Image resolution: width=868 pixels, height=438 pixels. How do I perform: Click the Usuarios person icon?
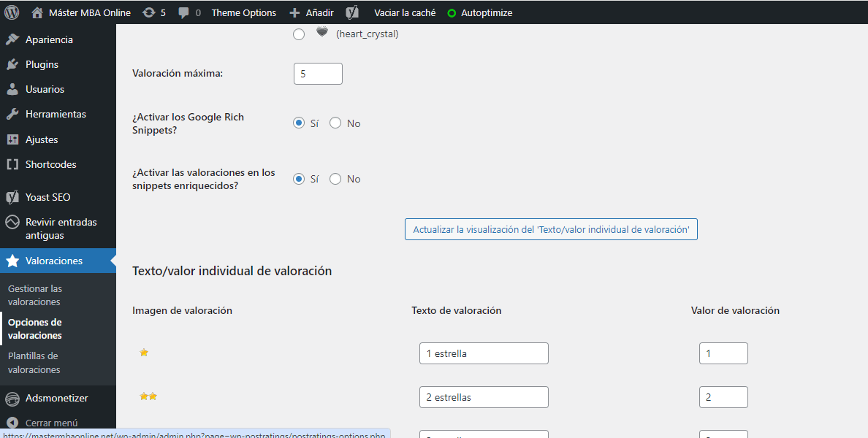(12, 89)
